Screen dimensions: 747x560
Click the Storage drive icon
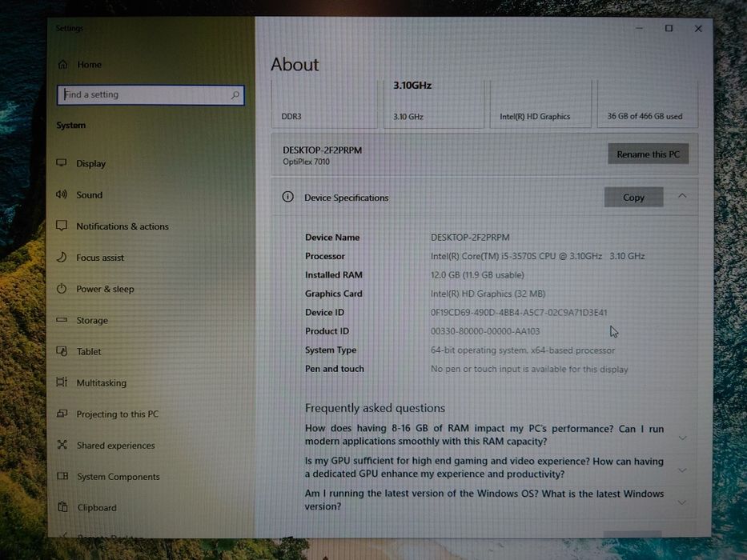click(x=62, y=319)
